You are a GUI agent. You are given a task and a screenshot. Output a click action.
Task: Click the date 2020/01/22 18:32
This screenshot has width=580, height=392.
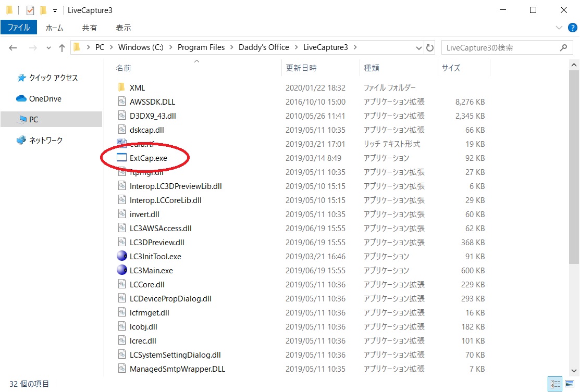click(x=315, y=87)
